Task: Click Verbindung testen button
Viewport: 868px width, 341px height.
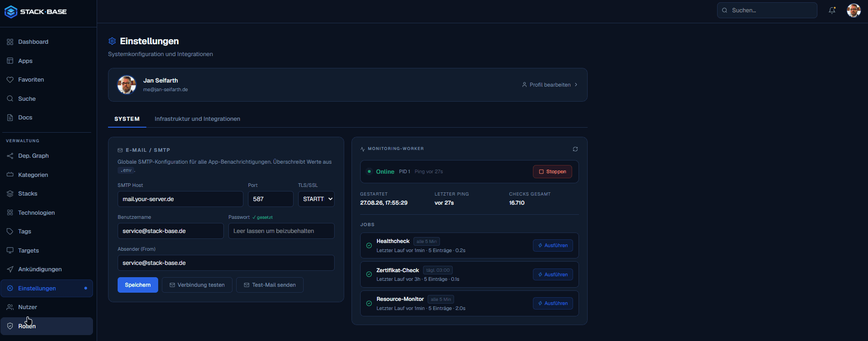Action: pos(197,285)
